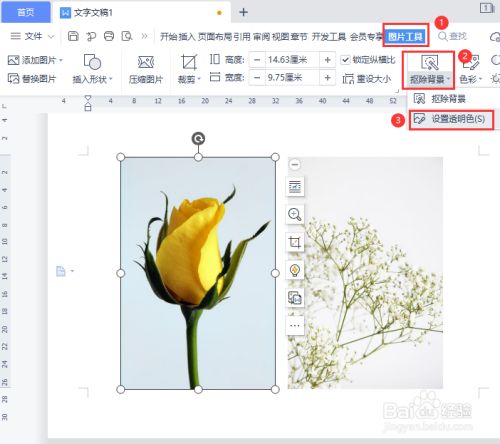Viewport: 500px width, 444px height.
Task: Select the yellow rose image
Action: click(x=198, y=273)
